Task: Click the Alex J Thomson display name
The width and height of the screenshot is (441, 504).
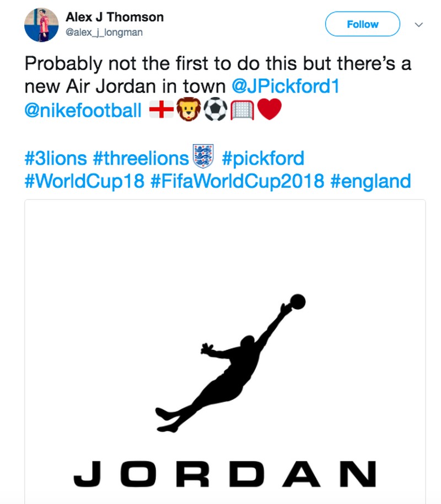Action: (115, 17)
